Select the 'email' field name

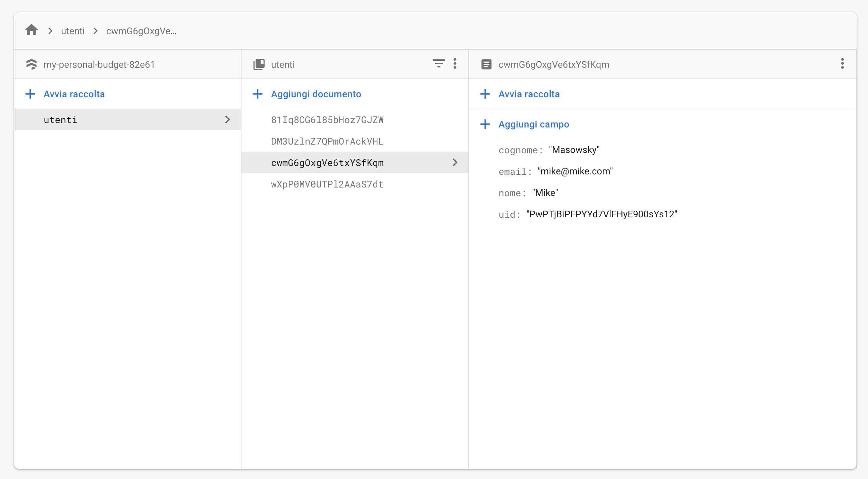point(512,172)
